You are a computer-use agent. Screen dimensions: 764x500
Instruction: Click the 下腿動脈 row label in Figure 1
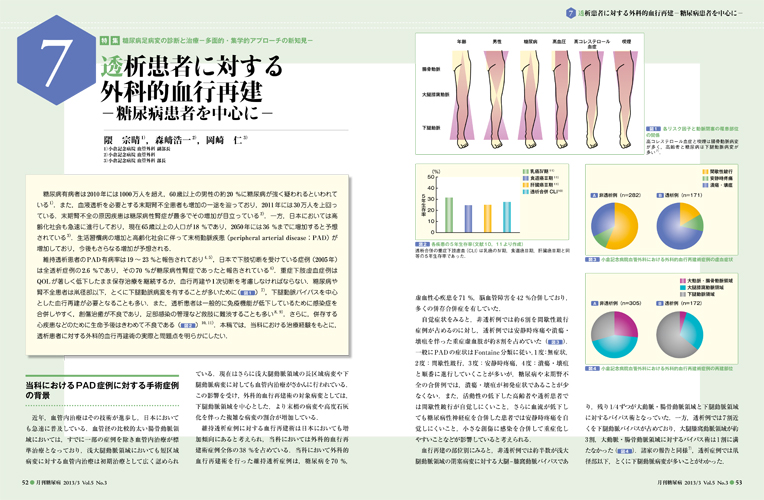point(431,128)
